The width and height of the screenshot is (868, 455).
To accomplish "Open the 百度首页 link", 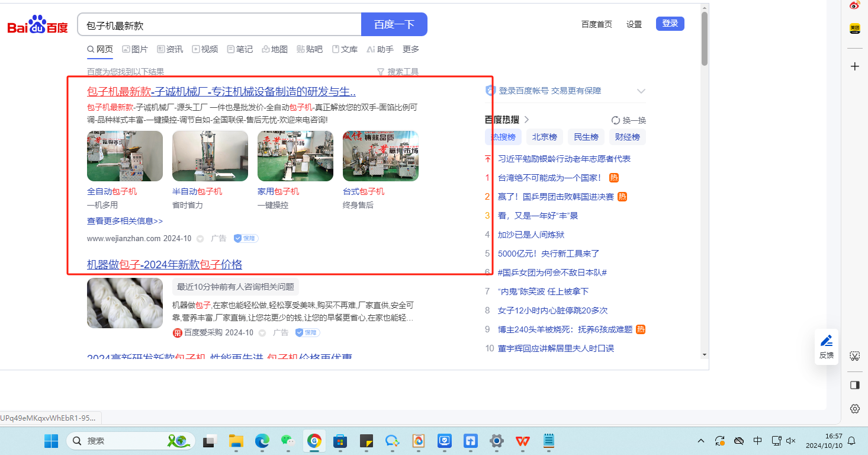I will [597, 24].
